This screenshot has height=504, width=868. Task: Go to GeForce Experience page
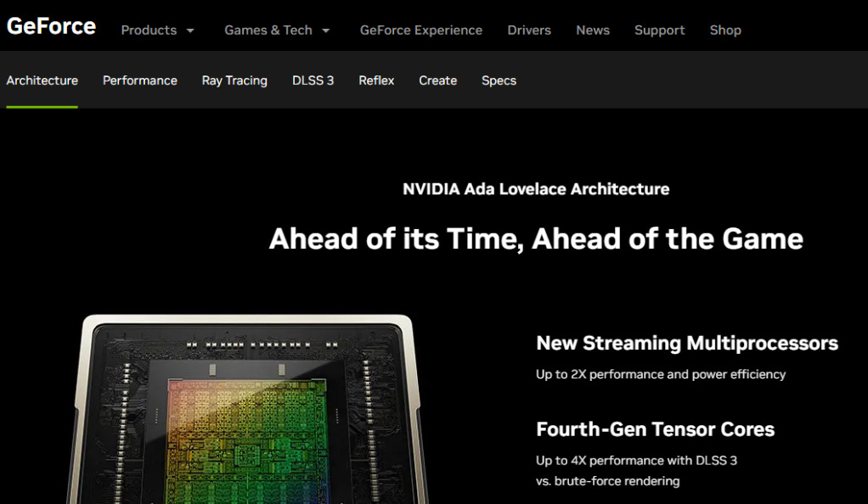420,31
